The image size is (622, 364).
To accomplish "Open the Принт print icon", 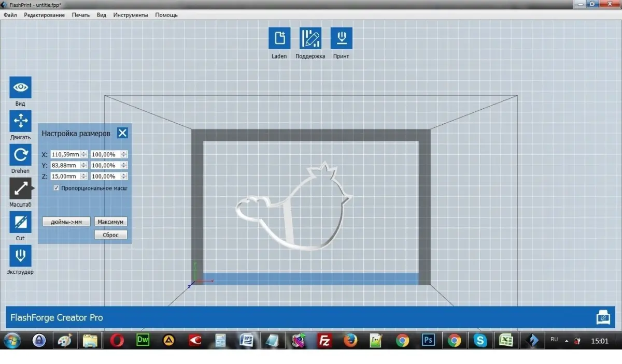I will click(342, 38).
